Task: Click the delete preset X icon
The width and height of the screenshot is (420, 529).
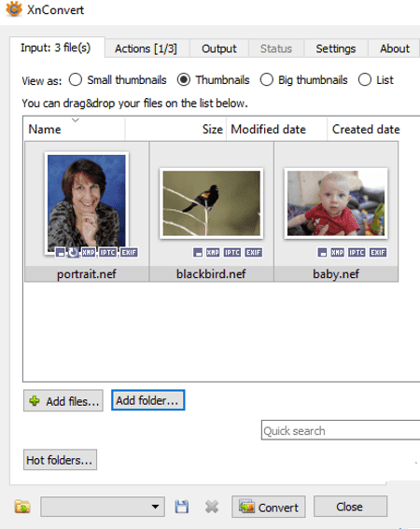Action: 212,507
